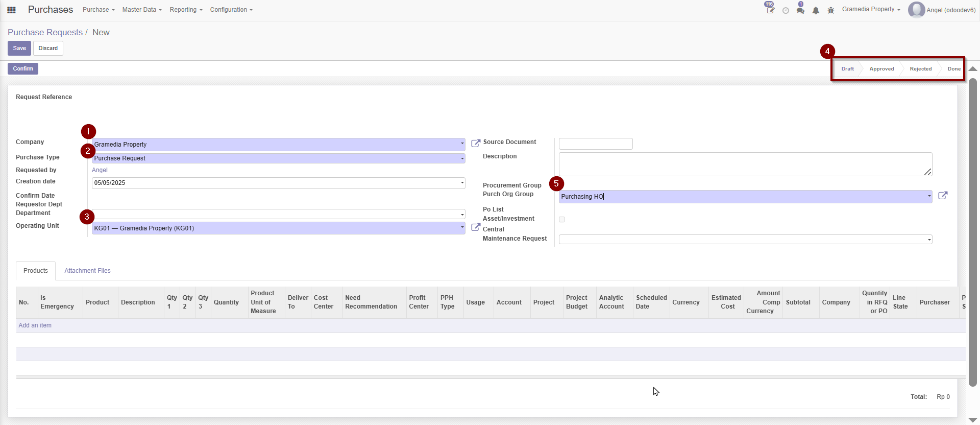The image size is (980, 425).
Task: Toggle Asset/Investment checkbox
Action: pos(562,220)
